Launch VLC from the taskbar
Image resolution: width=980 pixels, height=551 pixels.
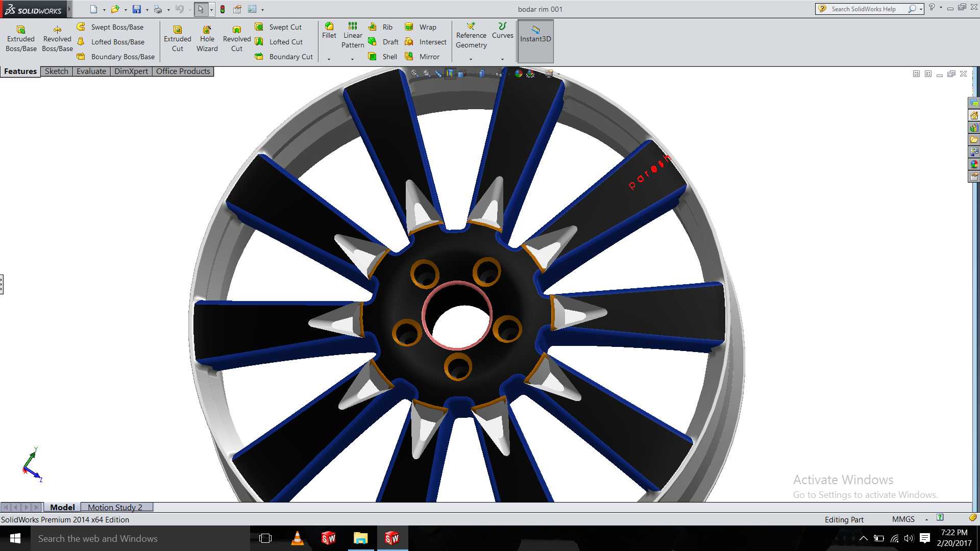click(x=297, y=538)
